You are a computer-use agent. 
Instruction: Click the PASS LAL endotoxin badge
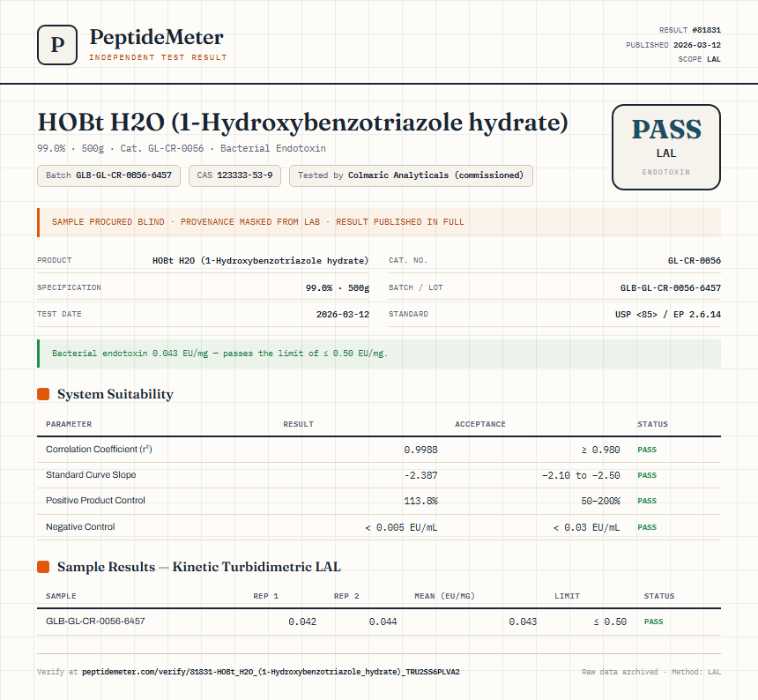(x=666, y=147)
